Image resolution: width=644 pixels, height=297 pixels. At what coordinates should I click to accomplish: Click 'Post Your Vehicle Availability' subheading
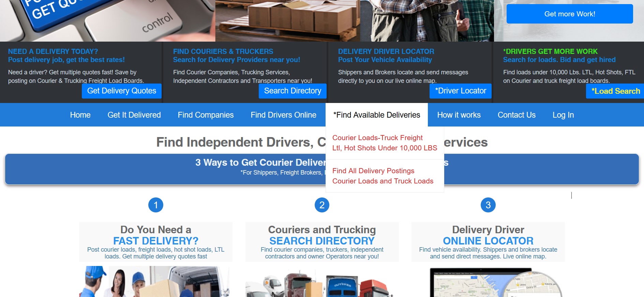(x=385, y=60)
